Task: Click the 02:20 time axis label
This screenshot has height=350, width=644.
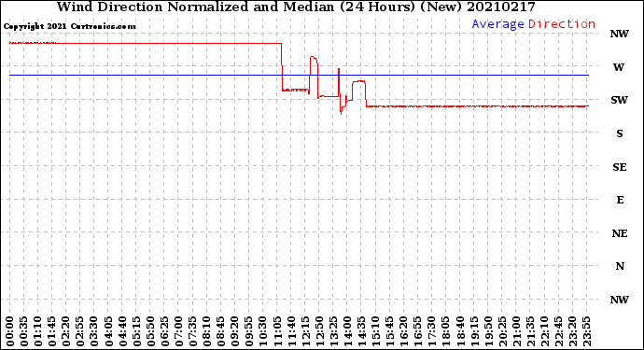Action: (65, 331)
